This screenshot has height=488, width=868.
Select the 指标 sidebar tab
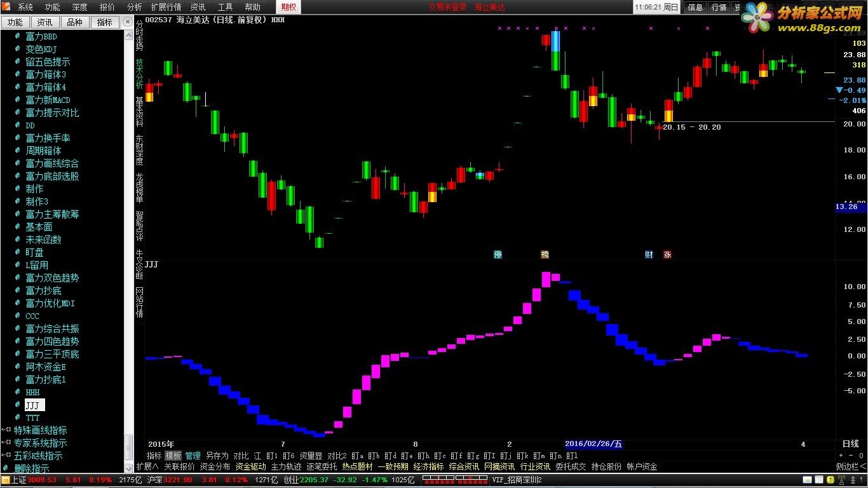(x=105, y=22)
